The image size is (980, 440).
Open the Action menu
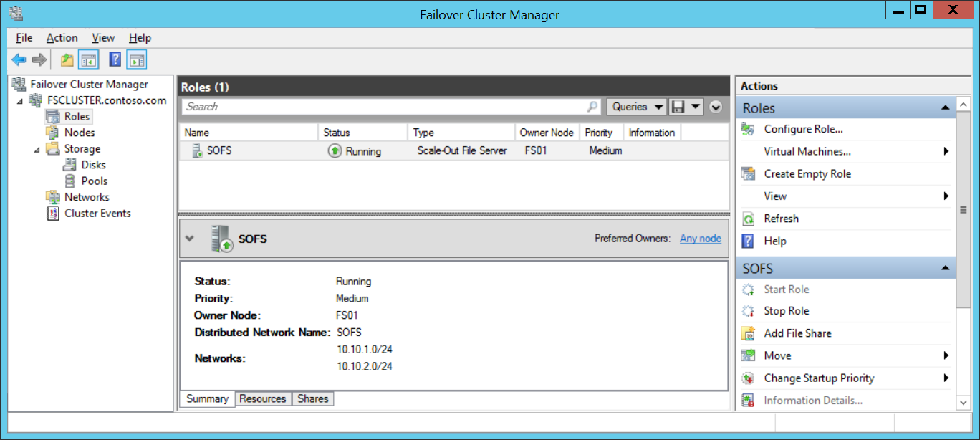point(62,38)
